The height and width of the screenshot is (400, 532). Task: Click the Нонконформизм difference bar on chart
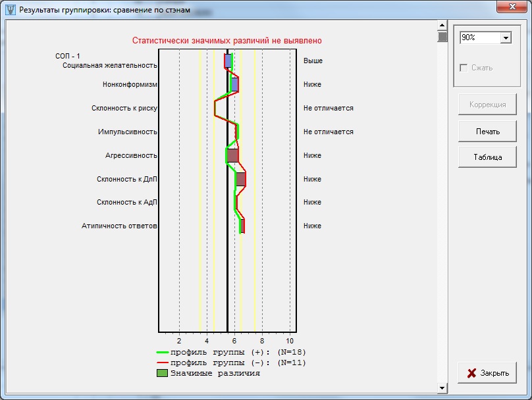pyautogui.click(x=234, y=84)
